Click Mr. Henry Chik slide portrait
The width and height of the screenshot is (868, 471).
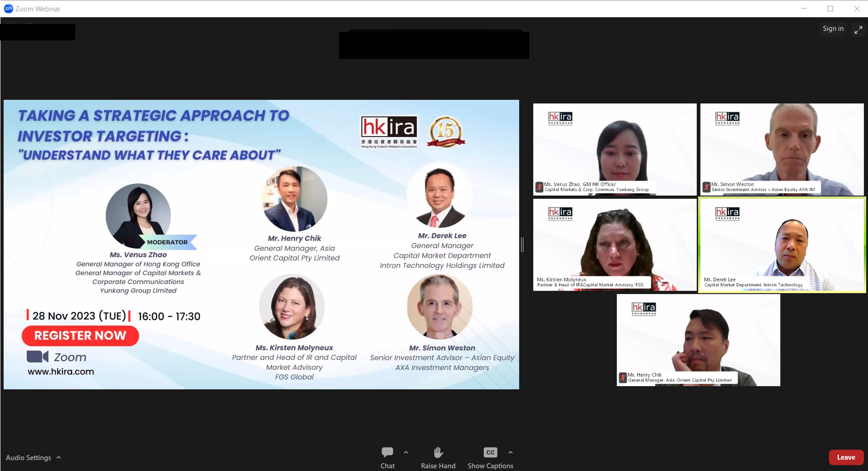(x=295, y=199)
